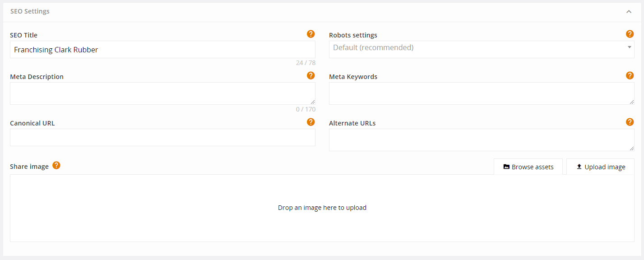Select the SEO Title text field
The height and width of the screenshot is (260, 644).
click(162, 49)
